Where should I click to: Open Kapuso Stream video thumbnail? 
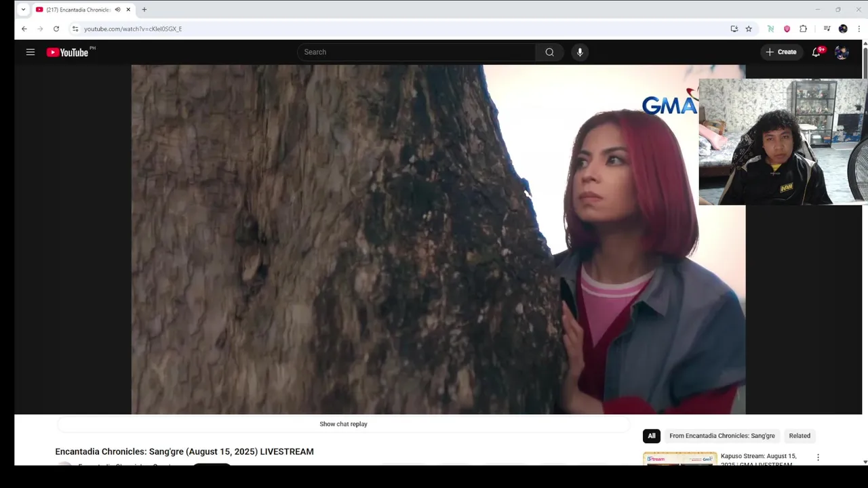pos(679,459)
